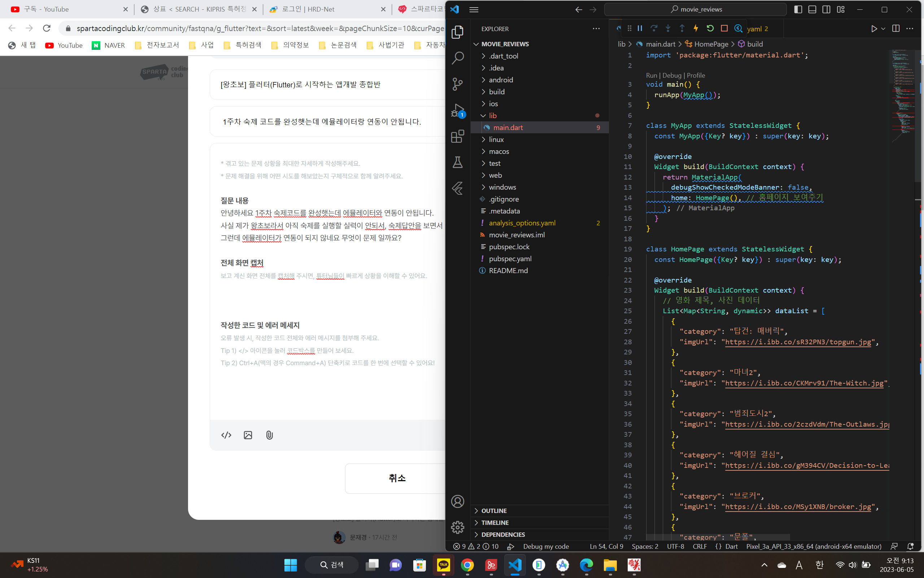
Task: Open VS Code notifications bell
Action: (x=910, y=546)
